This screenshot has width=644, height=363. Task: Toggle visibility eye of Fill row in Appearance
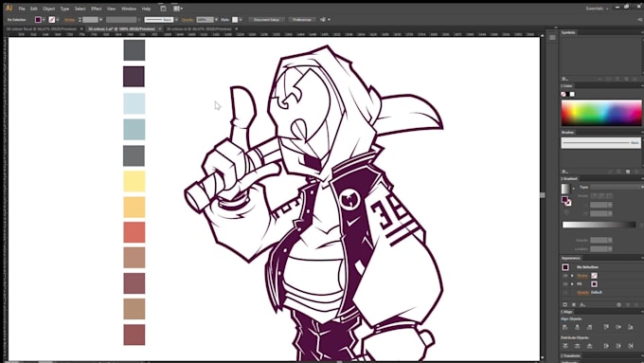tap(565, 283)
